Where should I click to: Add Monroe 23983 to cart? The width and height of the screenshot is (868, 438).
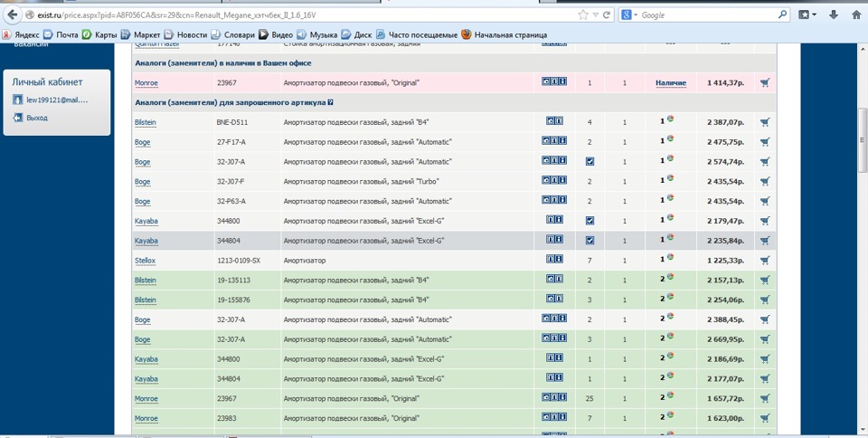(x=765, y=418)
